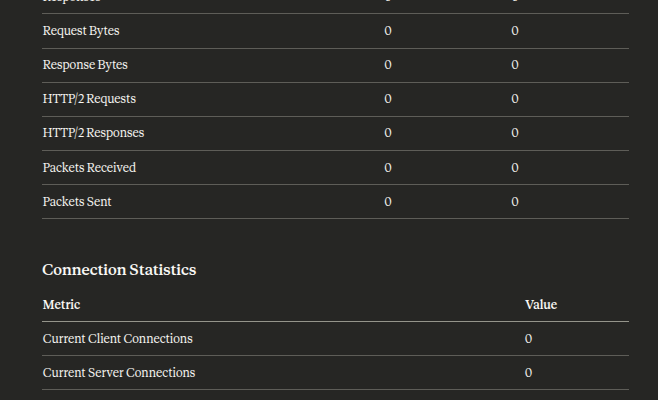Image resolution: width=658 pixels, height=400 pixels.
Task: Click the left value in HTTP/2 Responses row
Action: point(388,133)
